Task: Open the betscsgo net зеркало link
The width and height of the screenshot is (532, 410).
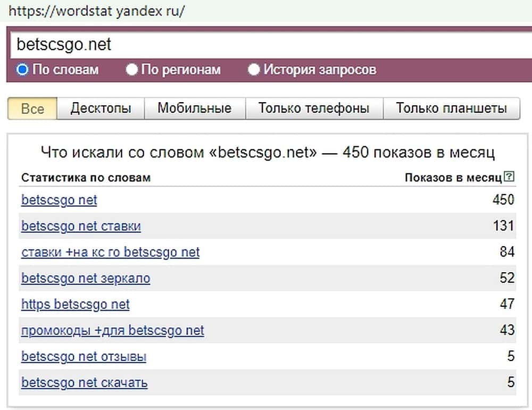Action: pyautogui.click(x=86, y=278)
